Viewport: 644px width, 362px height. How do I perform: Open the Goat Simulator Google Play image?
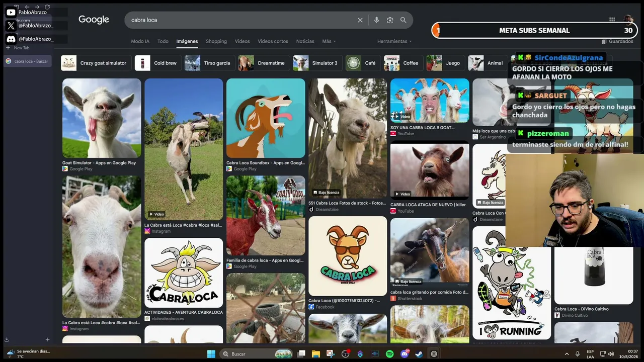point(102,118)
